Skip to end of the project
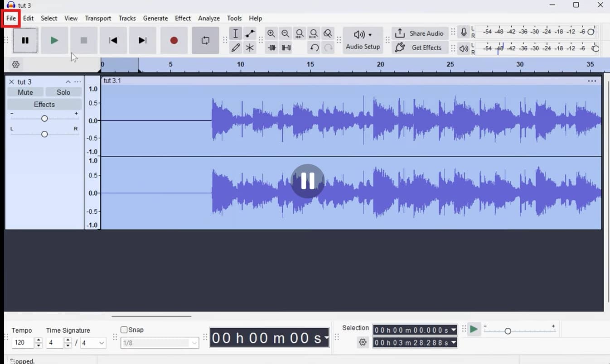 pyautogui.click(x=143, y=40)
